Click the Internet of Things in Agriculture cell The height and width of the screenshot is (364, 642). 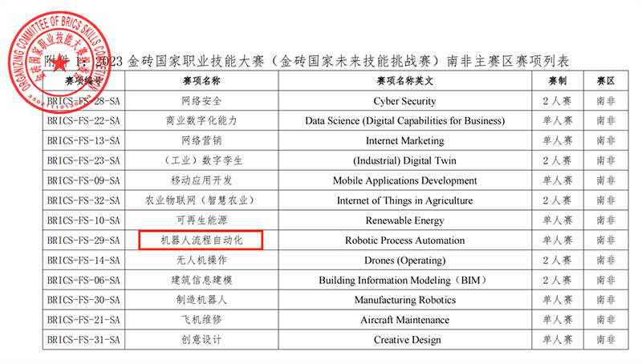(x=404, y=200)
